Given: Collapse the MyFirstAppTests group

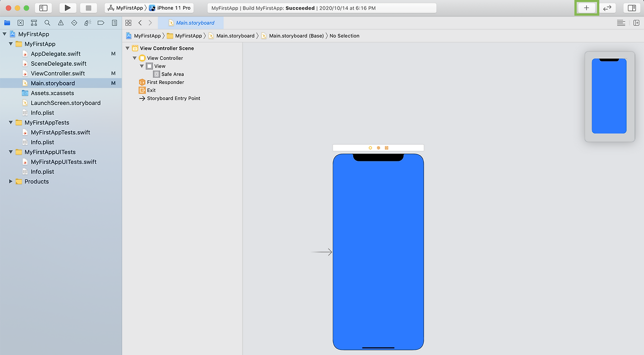Looking at the screenshot, I should [11, 123].
